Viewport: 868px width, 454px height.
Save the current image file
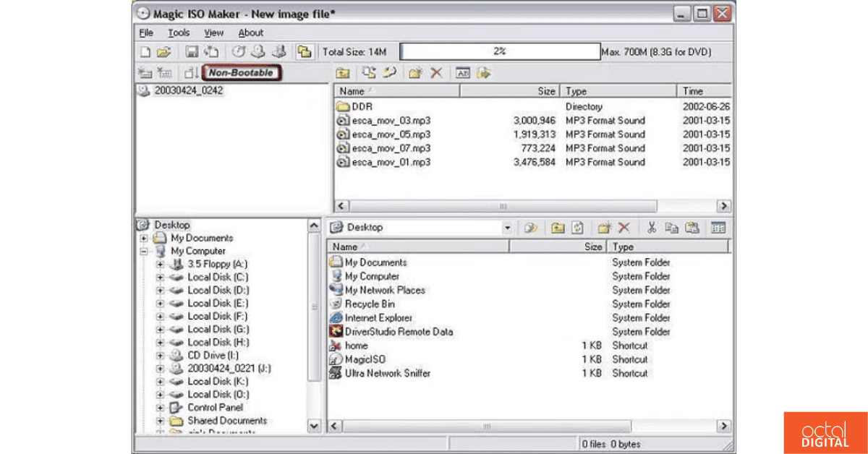click(x=191, y=51)
